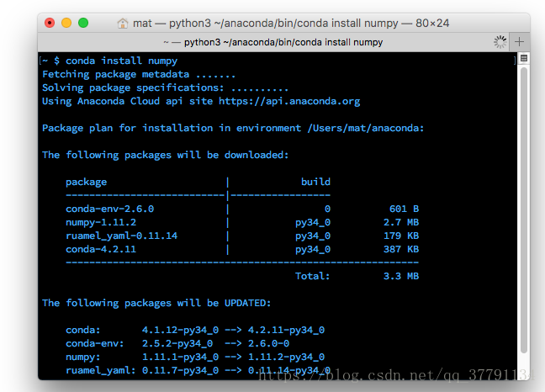Click the yellow minimize window button

[x=66, y=23]
